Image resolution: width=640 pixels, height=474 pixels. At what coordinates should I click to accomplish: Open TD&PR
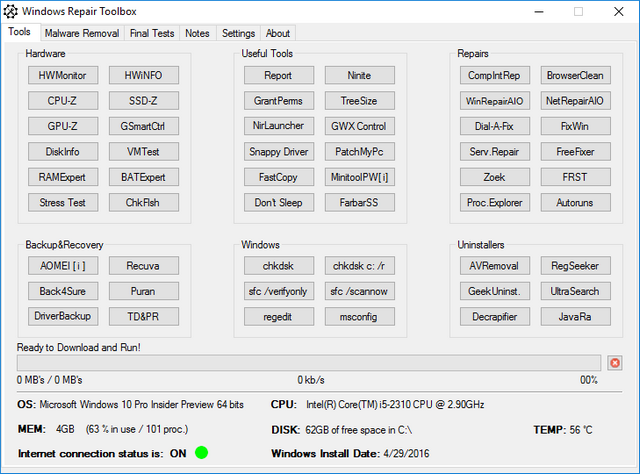[144, 316]
